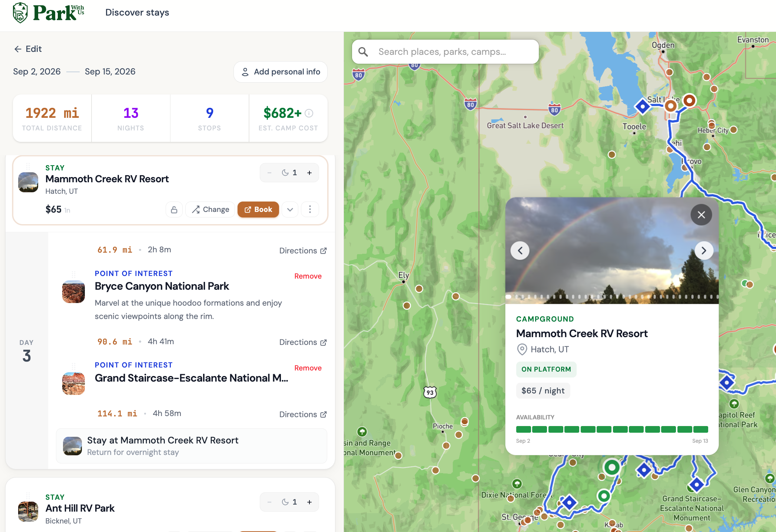Increase nights for Mammoth Creek RV Resort
The image size is (776, 532).
[x=309, y=173]
